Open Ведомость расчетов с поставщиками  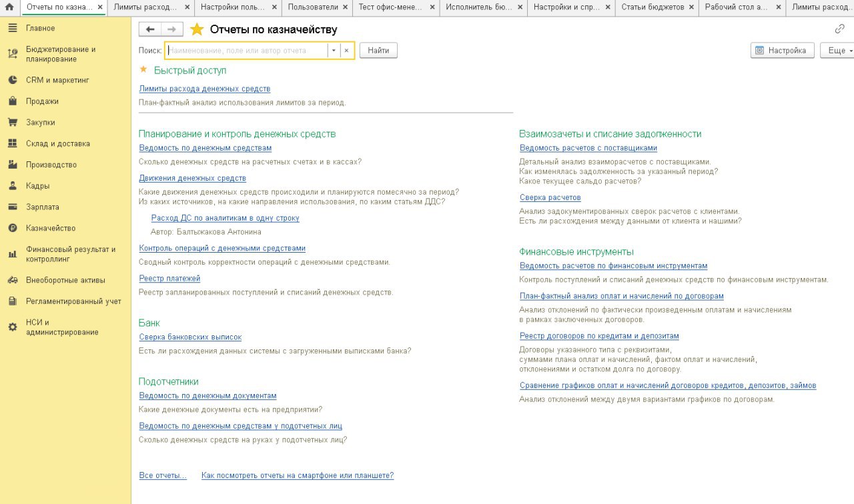coord(588,148)
